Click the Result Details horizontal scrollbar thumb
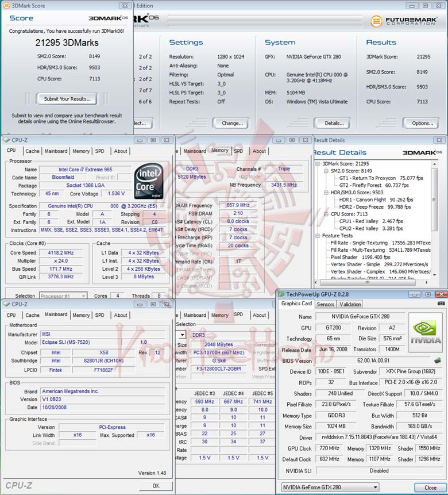This screenshot has width=448, height=495. coord(367,282)
